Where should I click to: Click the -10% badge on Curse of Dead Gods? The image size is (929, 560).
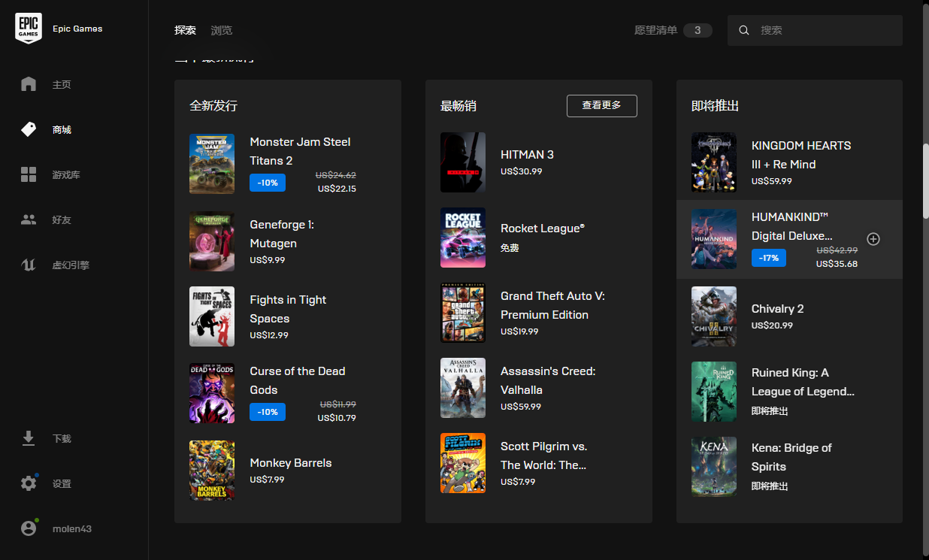point(268,412)
